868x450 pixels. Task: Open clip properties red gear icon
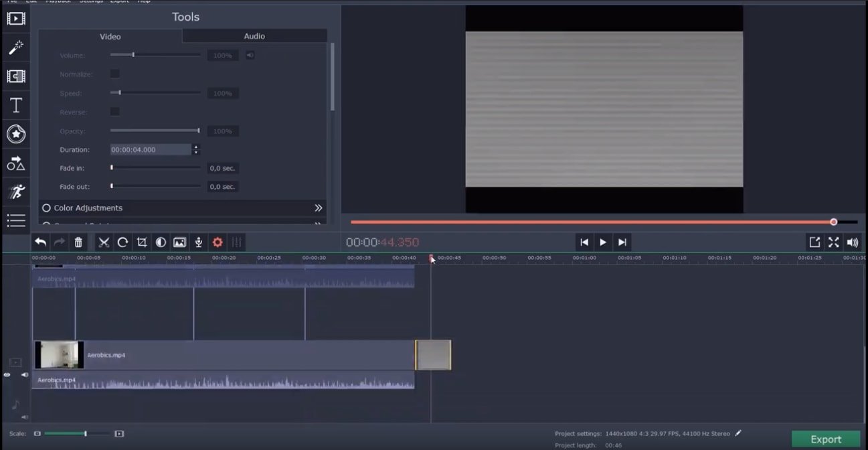[x=218, y=242]
